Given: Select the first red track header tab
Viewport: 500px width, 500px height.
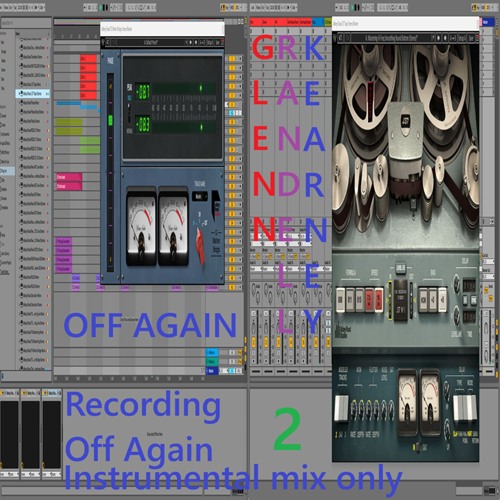Looking at the screenshot, I should coord(256,22).
